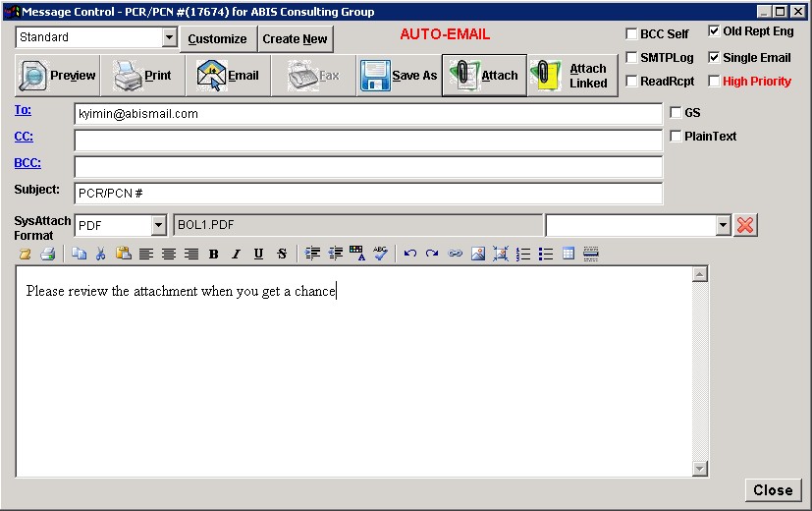Viewport: 812px width, 511px height.
Task: Click the Print toolbar button
Action: [x=142, y=76]
